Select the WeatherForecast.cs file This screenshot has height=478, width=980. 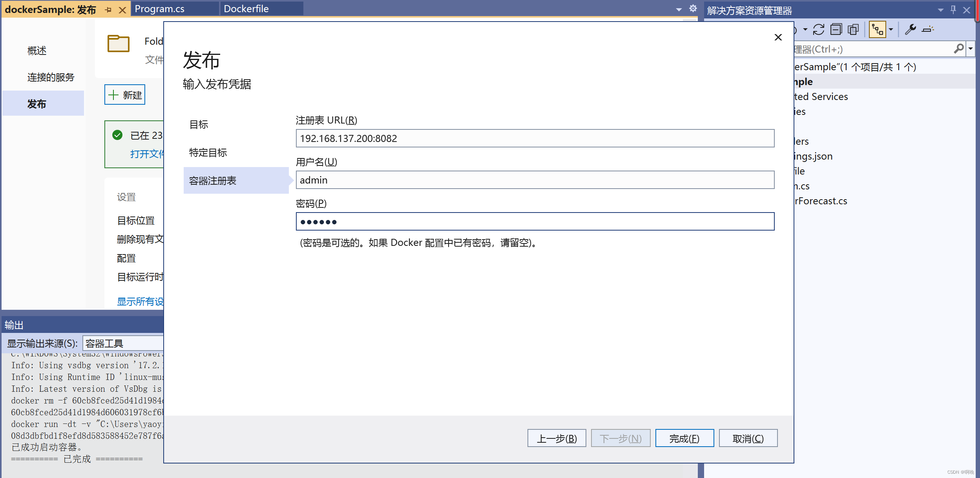tap(820, 201)
